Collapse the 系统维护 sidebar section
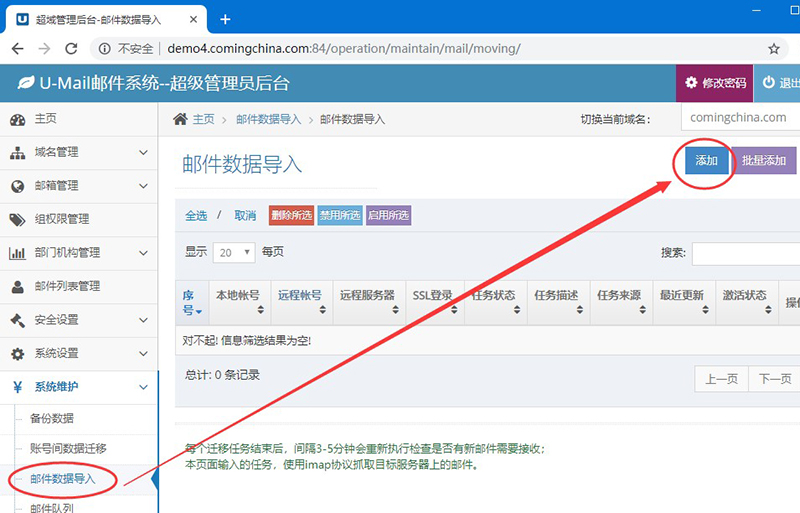Image resolution: width=800 pixels, height=513 pixels. point(143,387)
